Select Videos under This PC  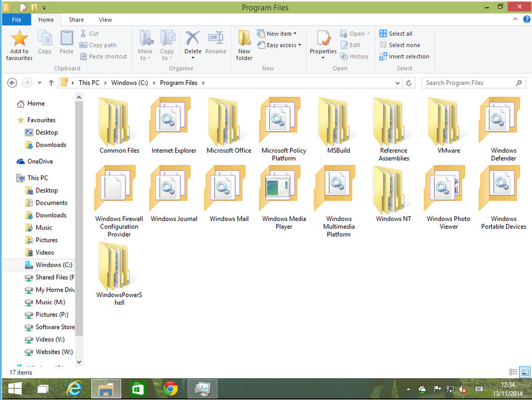pyautogui.click(x=39, y=253)
